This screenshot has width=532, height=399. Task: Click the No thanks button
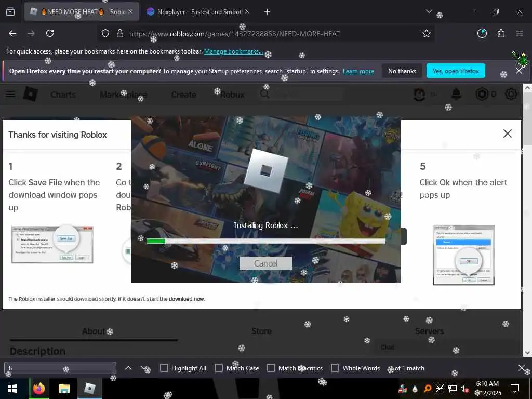tap(402, 71)
